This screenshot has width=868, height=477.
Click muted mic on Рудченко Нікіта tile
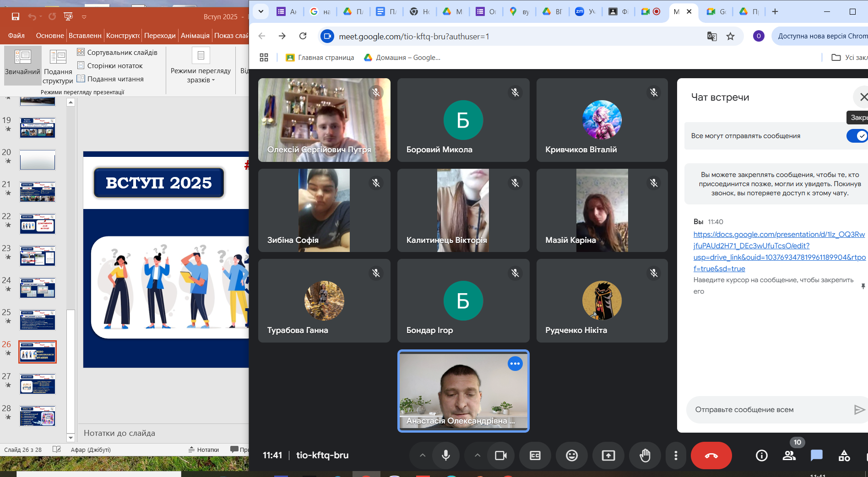tap(654, 273)
